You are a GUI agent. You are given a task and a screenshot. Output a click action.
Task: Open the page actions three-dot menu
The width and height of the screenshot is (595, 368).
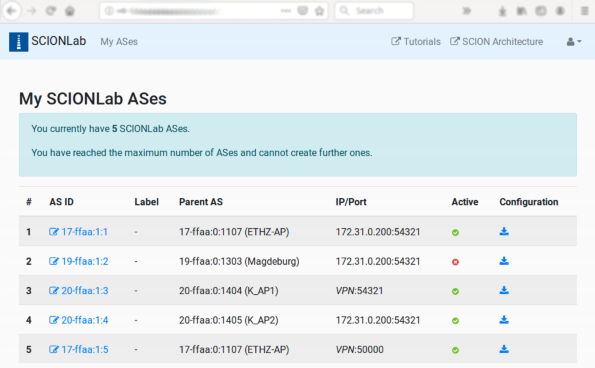[x=285, y=11]
